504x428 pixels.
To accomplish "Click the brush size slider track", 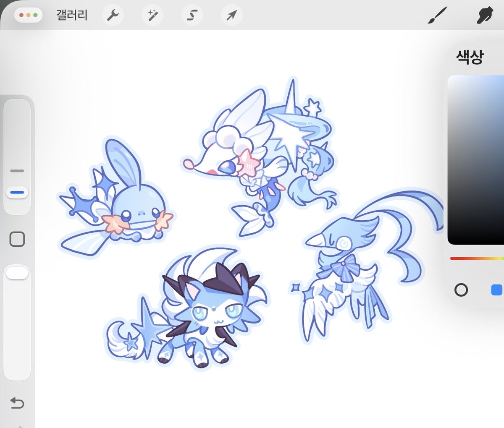I will click(17, 157).
